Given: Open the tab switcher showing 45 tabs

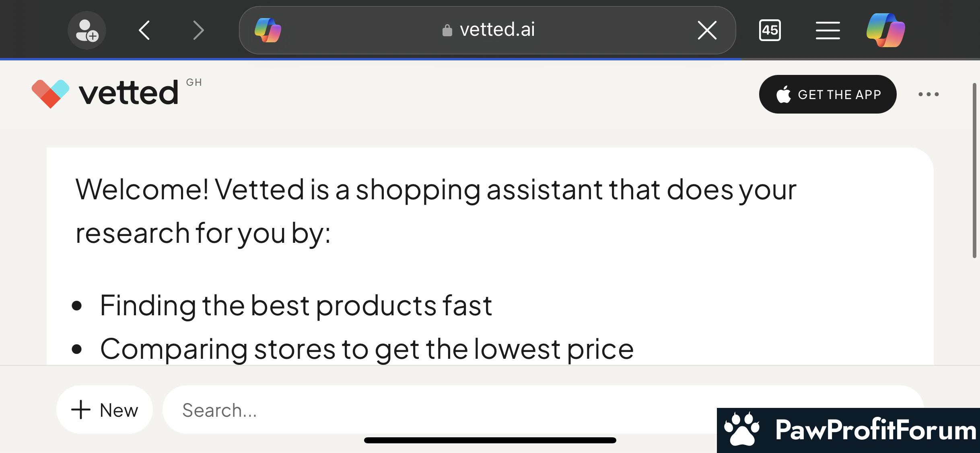Looking at the screenshot, I should [770, 30].
